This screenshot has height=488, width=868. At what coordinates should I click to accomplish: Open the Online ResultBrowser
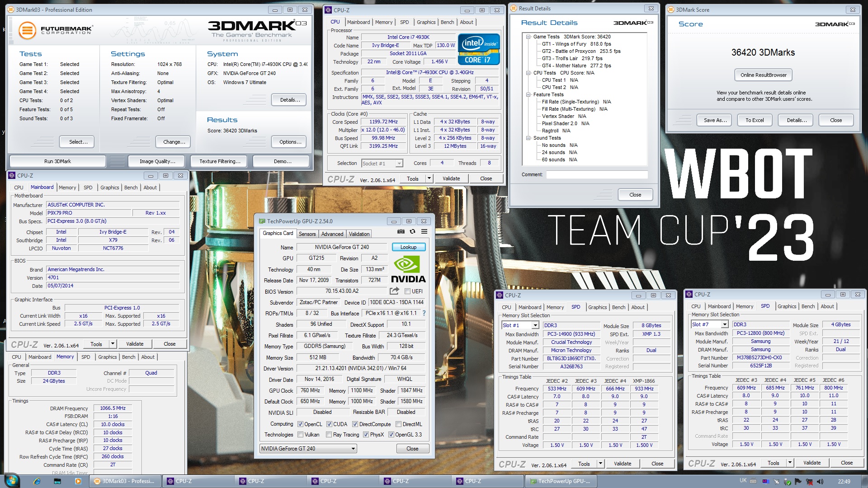pyautogui.click(x=763, y=75)
